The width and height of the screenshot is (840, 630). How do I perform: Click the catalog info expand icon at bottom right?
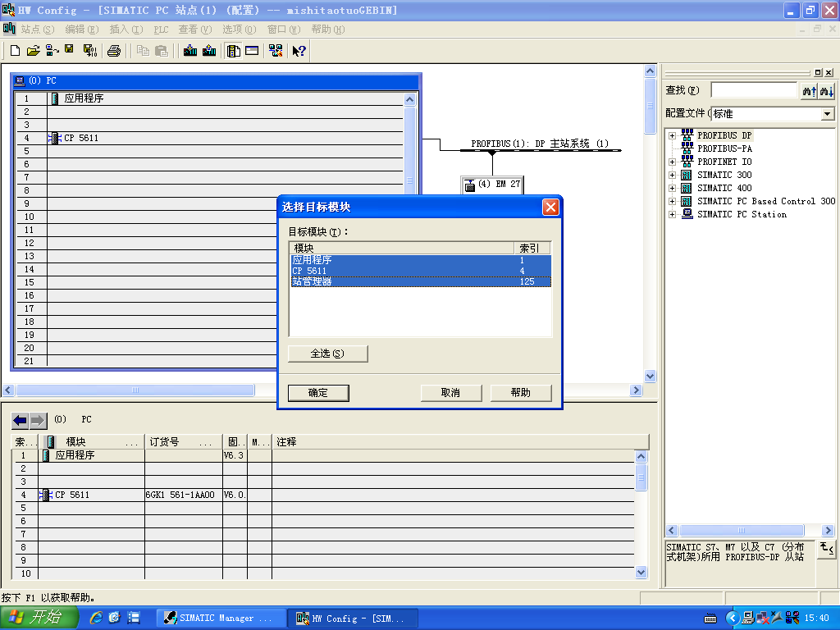(827, 549)
